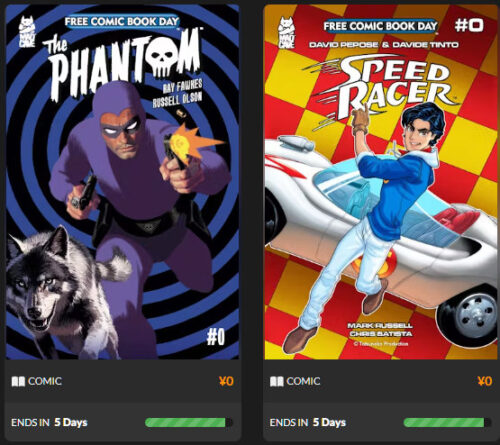Click Mad Cave logo on Speed Racer cover
Viewport: 500px width, 445px height.
tap(287, 32)
